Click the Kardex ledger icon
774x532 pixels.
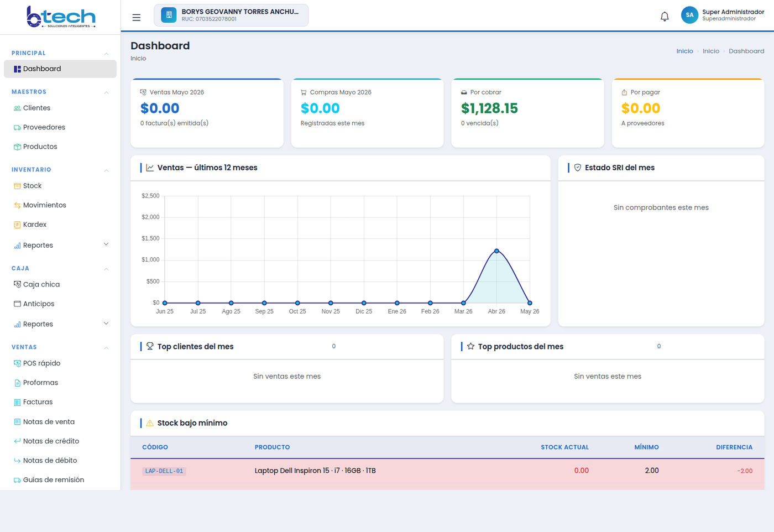(17, 225)
